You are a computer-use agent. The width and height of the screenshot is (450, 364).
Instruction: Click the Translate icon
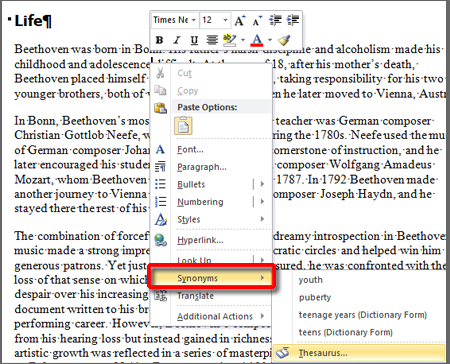161,295
